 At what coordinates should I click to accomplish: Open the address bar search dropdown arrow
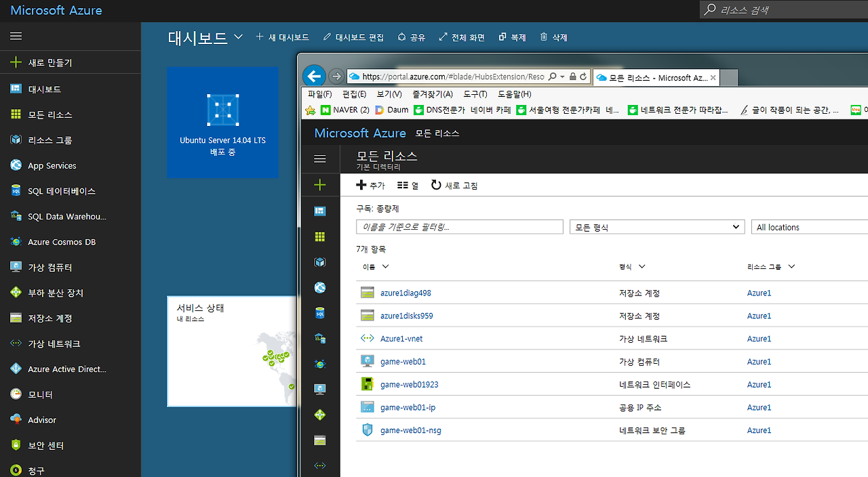coord(562,77)
